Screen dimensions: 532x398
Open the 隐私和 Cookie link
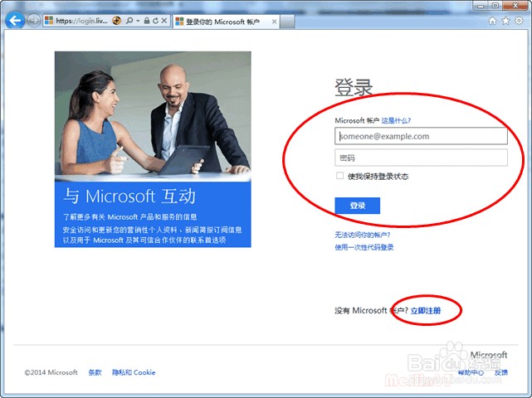tap(134, 372)
